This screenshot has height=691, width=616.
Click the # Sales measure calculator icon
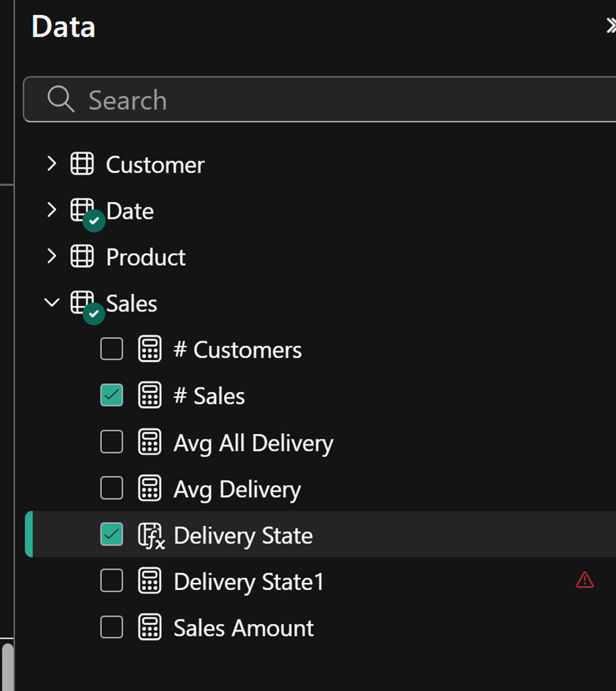click(x=150, y=395)
